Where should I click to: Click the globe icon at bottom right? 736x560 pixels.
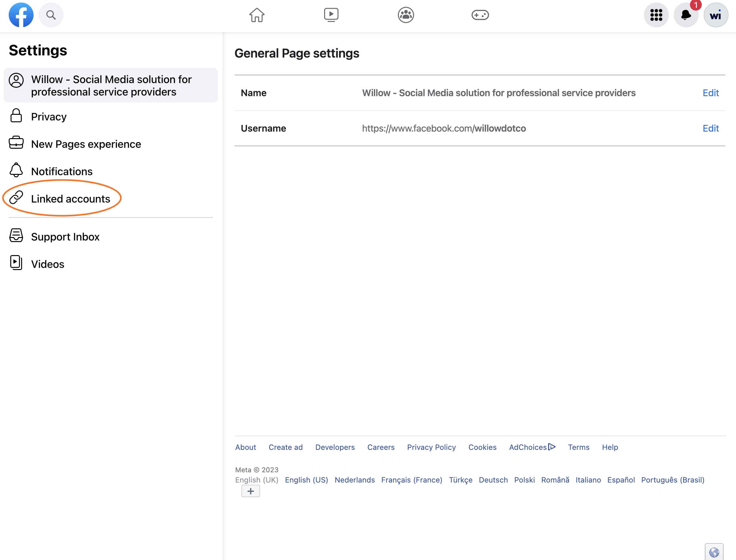714,552
